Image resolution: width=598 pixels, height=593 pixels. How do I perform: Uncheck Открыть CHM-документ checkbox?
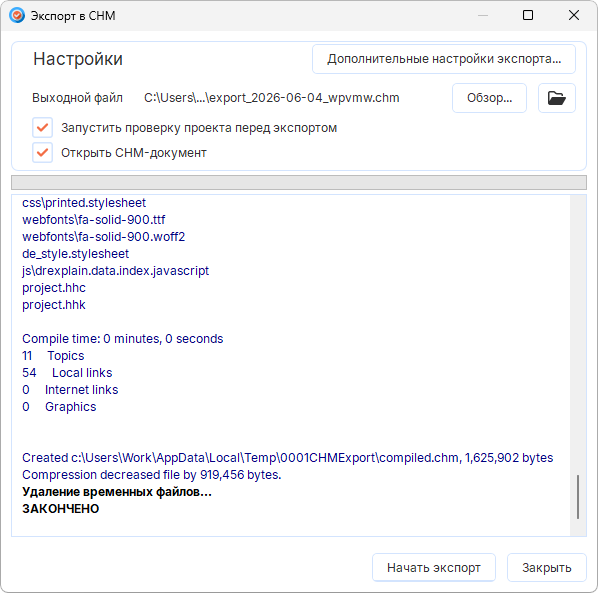pyautogui.click(x=42, y=153)
